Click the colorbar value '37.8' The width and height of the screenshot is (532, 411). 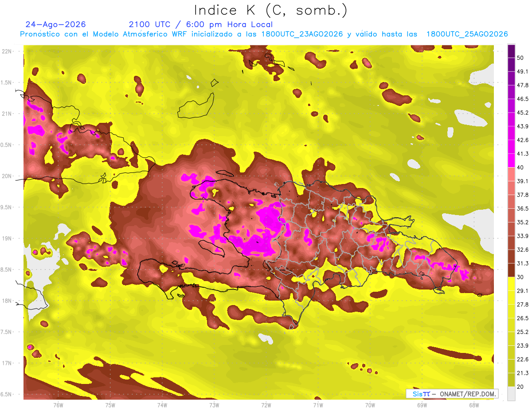click(522, 195)
